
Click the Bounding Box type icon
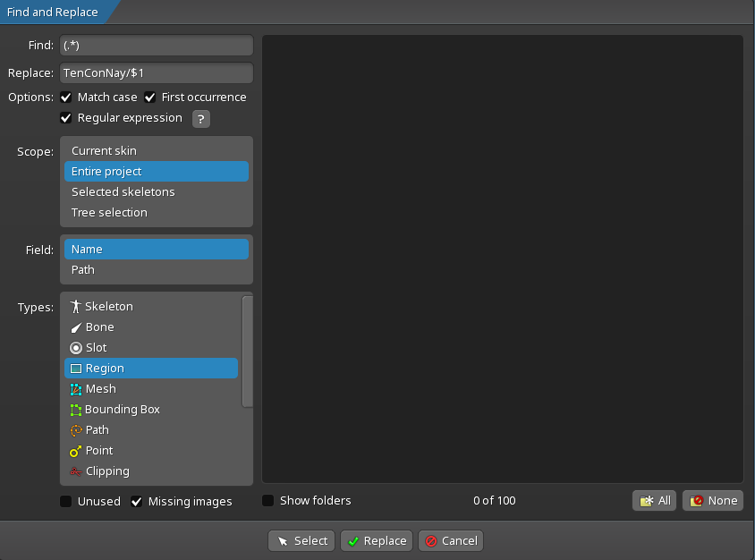click(x=76, y=410)
